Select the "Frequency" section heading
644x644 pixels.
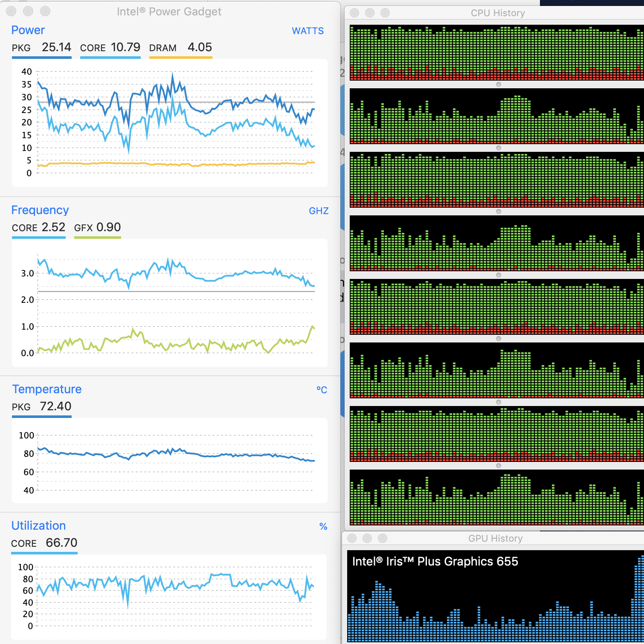click(40, 210)
